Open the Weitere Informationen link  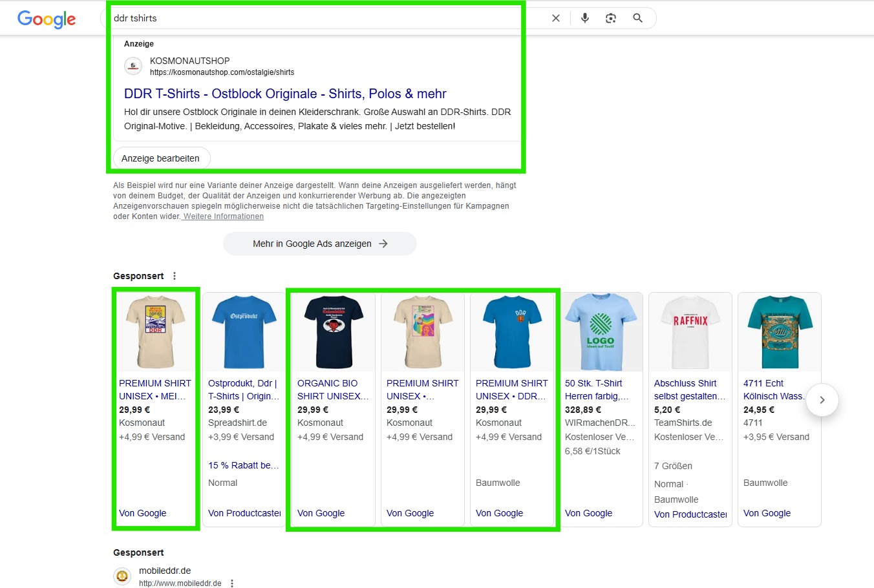point(224,216)
